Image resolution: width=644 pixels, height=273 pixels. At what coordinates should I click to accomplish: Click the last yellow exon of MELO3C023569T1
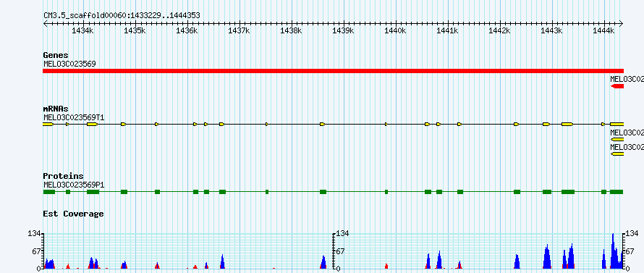click(x=617, y=124)
